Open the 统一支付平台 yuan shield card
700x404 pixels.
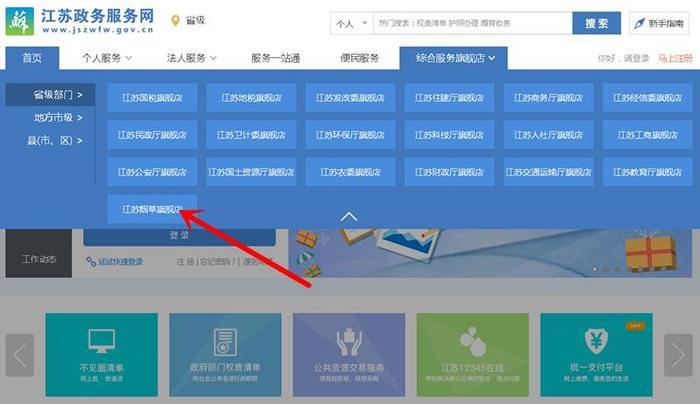click(596, 355)
